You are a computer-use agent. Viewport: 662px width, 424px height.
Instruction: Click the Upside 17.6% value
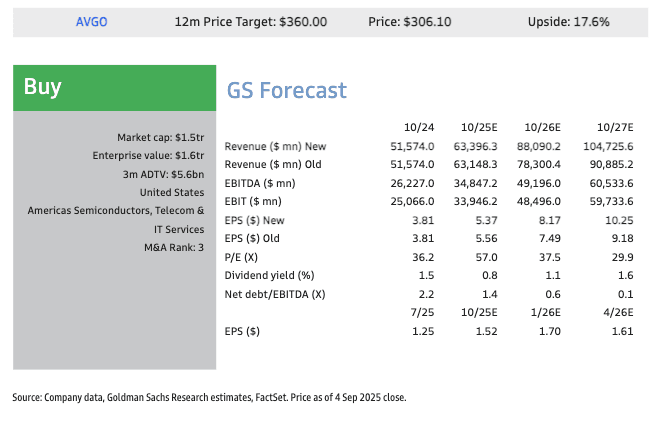pyautogui.click(x=568, y=21)
